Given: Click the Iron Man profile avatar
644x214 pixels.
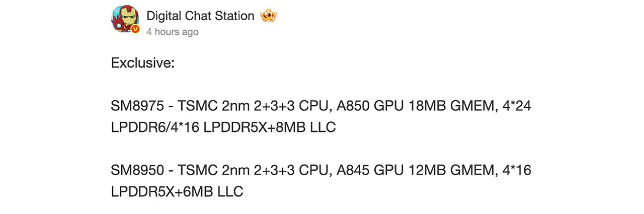Looking at the screenshot, I should point(124,19).
